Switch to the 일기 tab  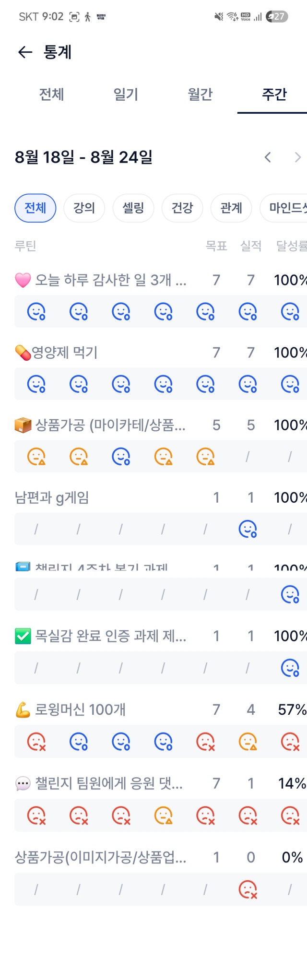(x=126, y=94)
